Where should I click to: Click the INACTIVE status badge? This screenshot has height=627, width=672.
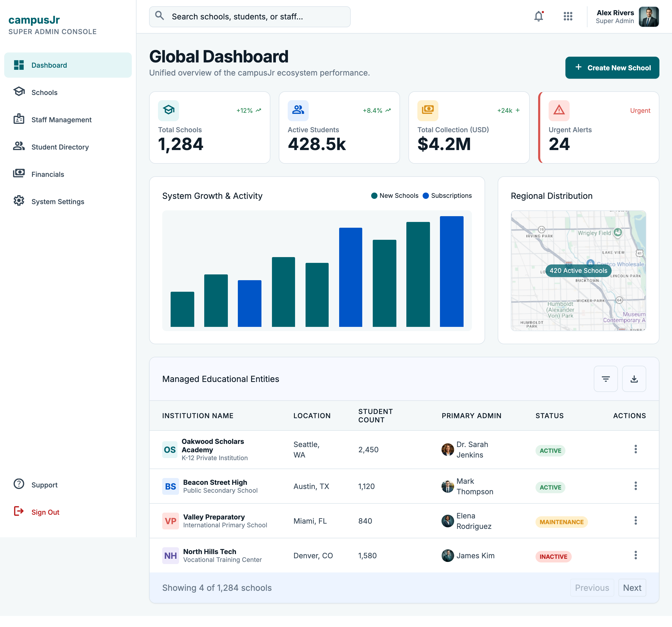553,556
